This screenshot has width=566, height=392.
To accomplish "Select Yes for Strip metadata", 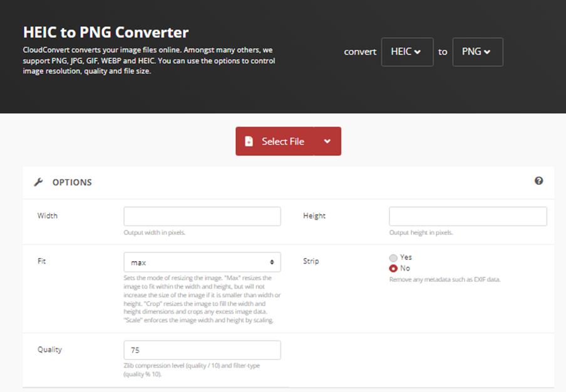I will (x=393, y=258).
